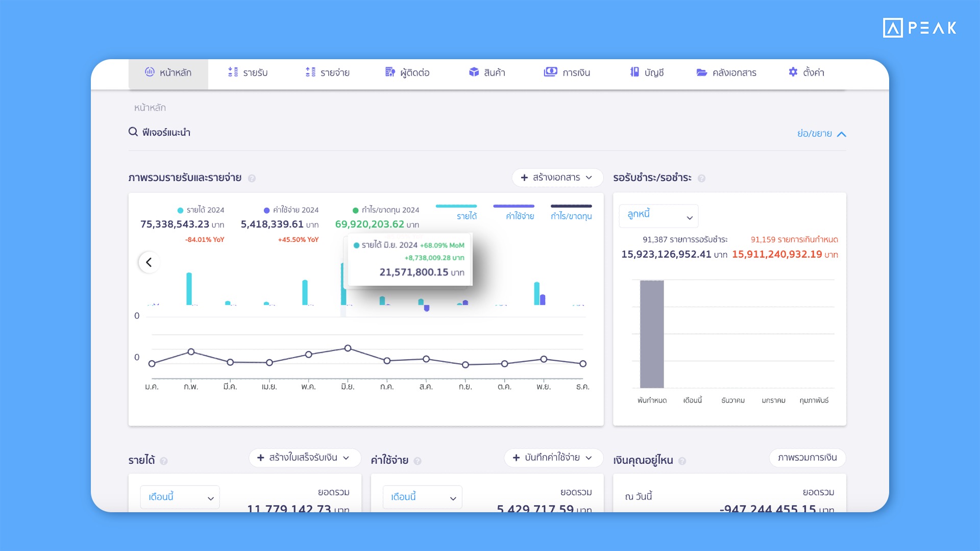Click the help icon beside เงินคุณอยู่ไหน
This screenshot has height=551, width=980.
click(x=682, y=461)
